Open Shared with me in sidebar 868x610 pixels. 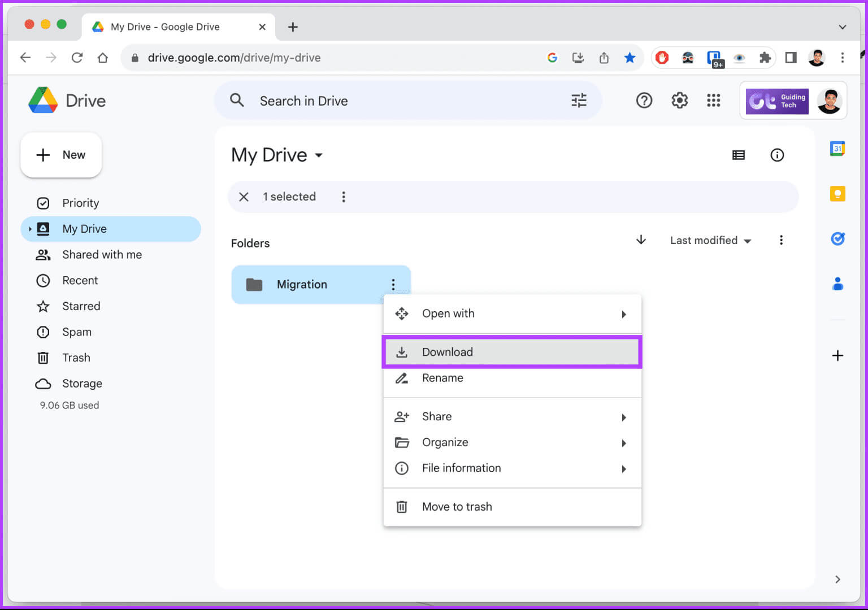tap(102, 255)
